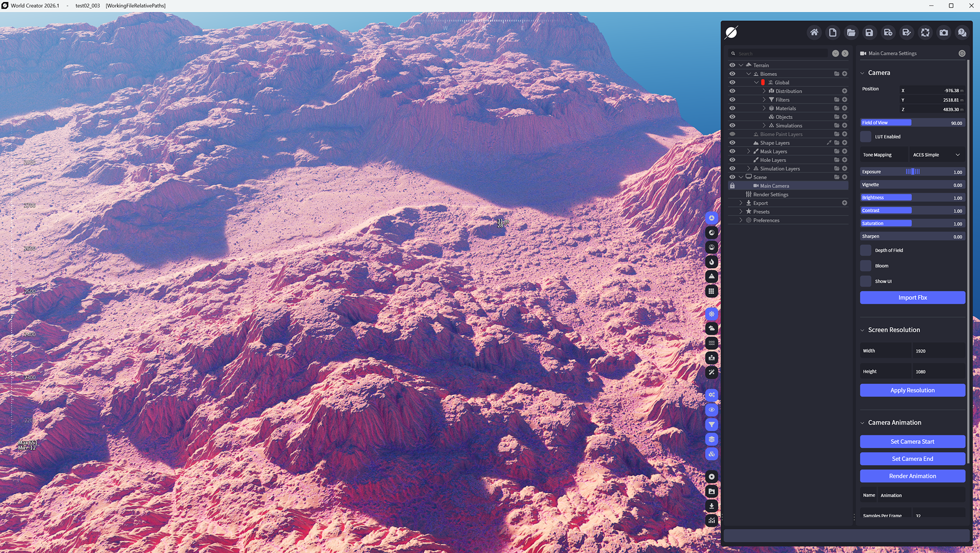Create a new project file

[832, 33]
